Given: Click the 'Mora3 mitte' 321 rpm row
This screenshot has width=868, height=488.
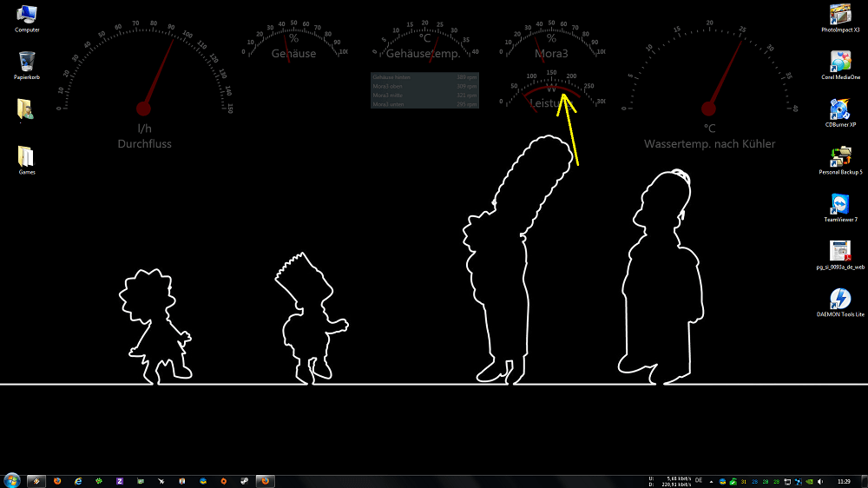Looking at the screenshot, I should [x=424, y=95].
